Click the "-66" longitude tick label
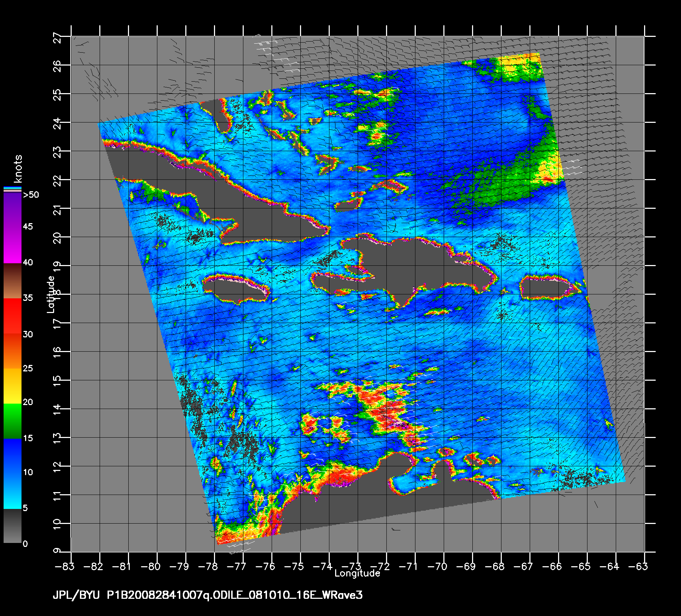 click(x=552, y=566)
